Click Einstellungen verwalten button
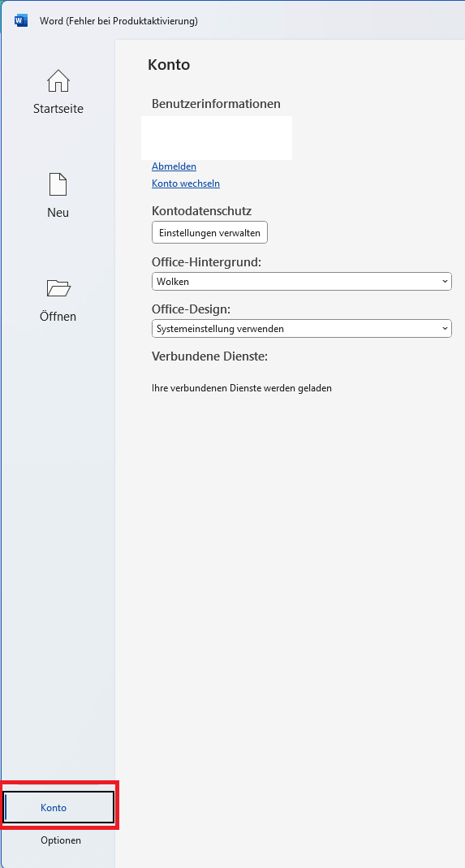The width and height of the screenshot is (465, 868). 209,232
